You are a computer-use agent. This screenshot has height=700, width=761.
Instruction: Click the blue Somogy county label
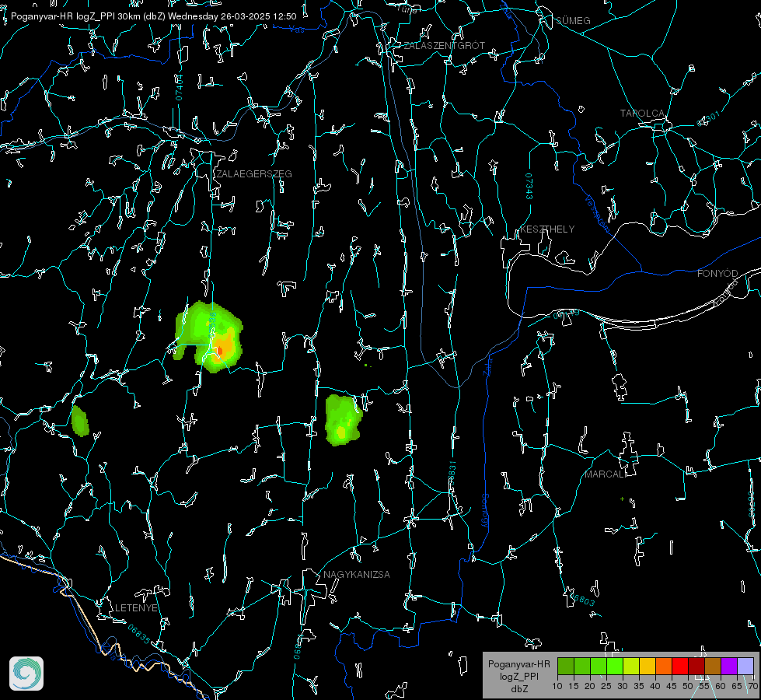click(x=485, y=511)
